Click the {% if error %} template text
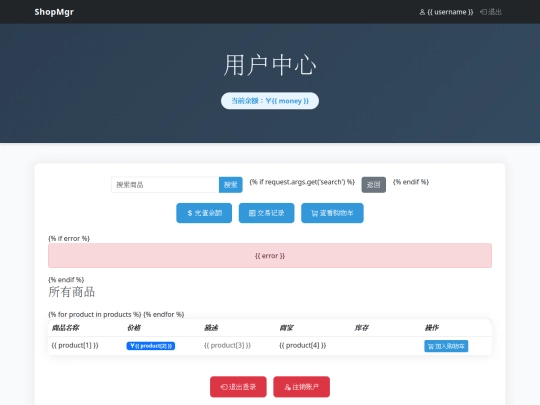The height and width of the screenshot is (405, 540). pyautogui.click(x=69, y=238)
